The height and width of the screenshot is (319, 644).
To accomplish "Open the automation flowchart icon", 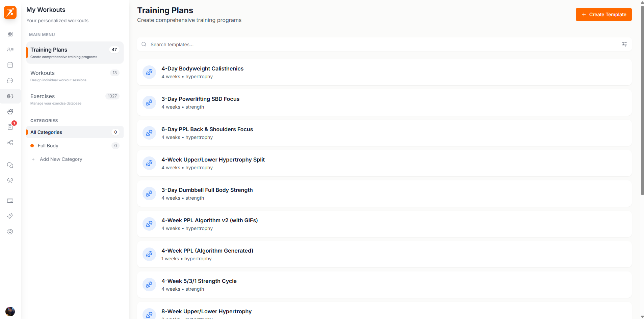I will click(x=10, y=143).
